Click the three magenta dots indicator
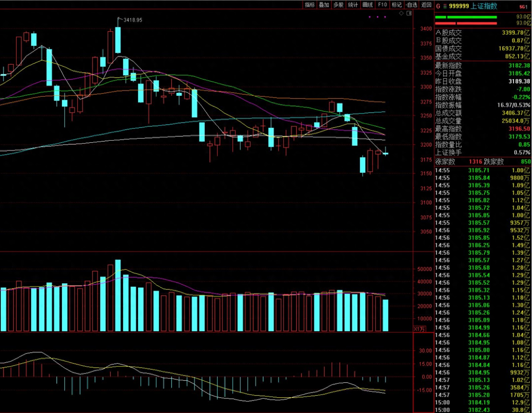Image resolution: width=532 pixels, height=413 pixels. pos(377,17)
